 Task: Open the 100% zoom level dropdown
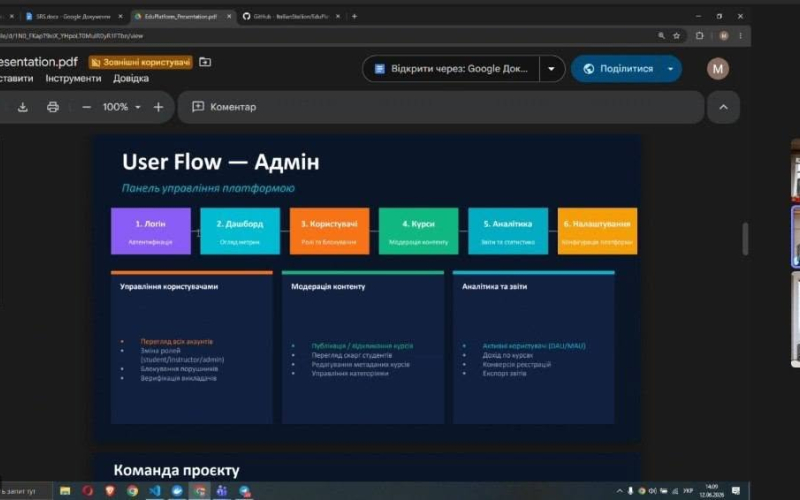[121, 107]
